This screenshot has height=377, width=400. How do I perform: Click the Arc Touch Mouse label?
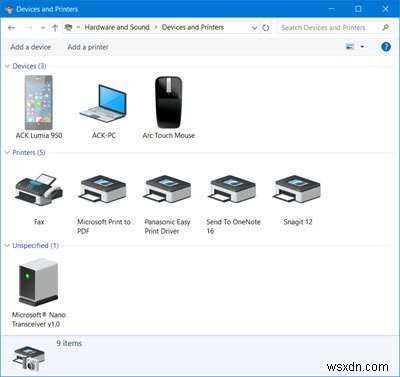pos(169,135)
